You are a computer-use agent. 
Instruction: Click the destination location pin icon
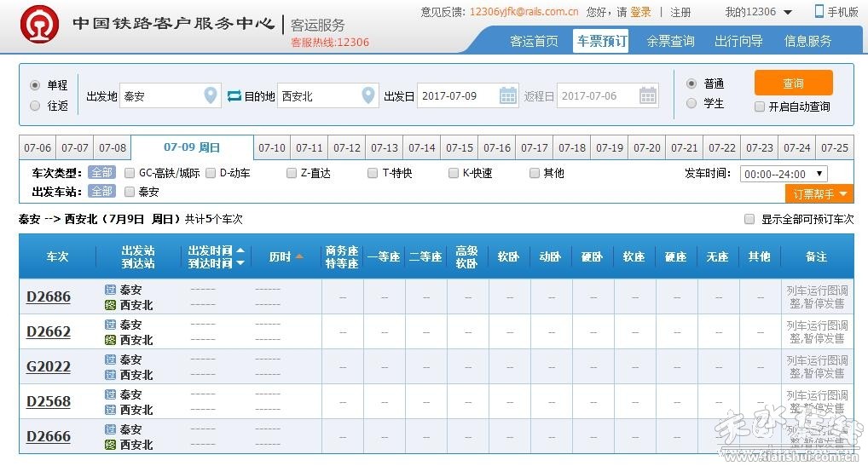point(368,95)
